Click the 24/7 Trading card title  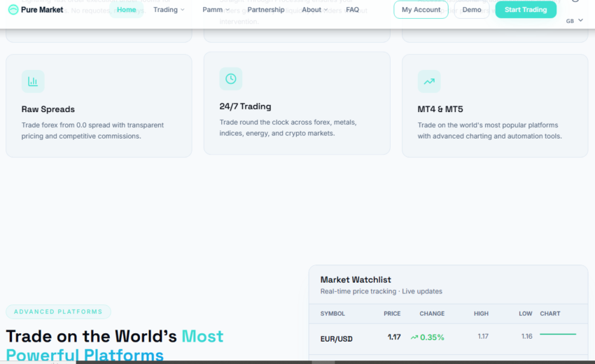click(x=245, y=106)
